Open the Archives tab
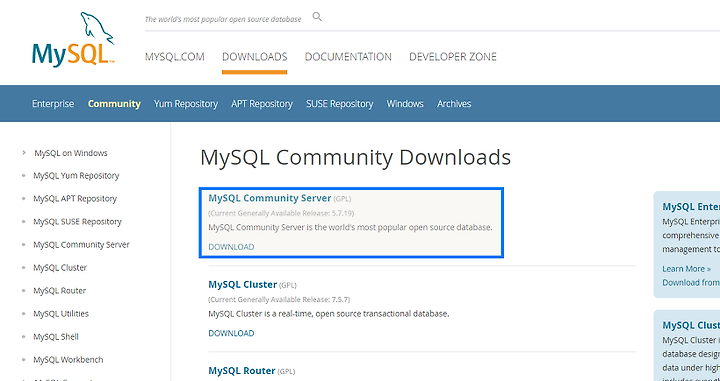Viewport: 720px width, 381px height. point(454,104)
